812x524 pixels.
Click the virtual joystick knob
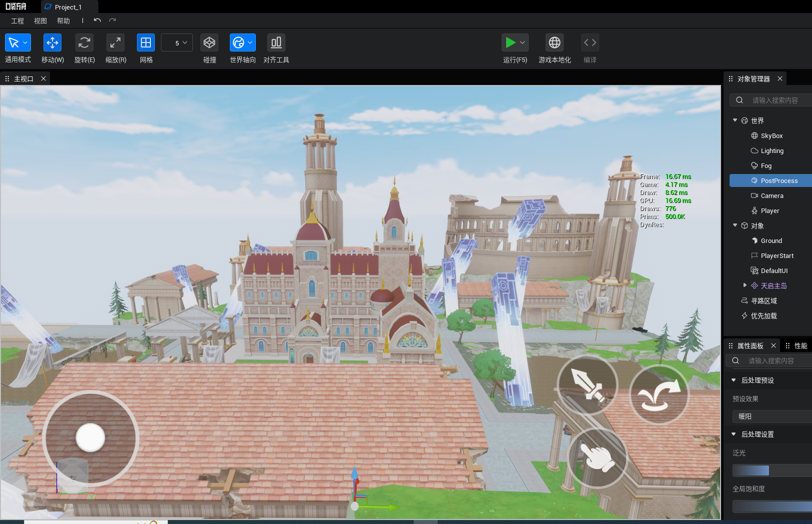[x=90, y=437]
